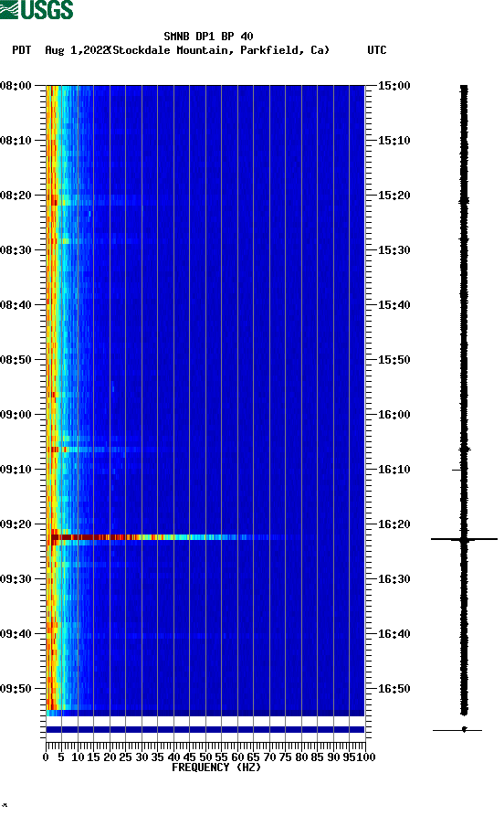Click the 16:30 UTC time label
The height and width of the screenshot is (815, 504).
(x=394, y=579)
